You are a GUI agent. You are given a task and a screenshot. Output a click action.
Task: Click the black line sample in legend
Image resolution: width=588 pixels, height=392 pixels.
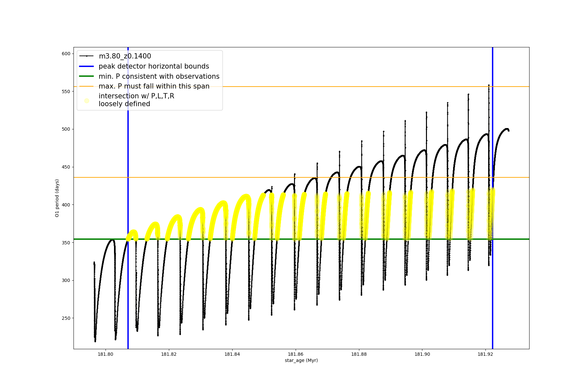(87, 56)
